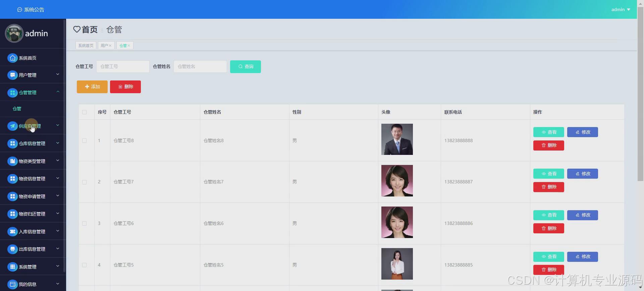Screen dimensions: 644x291
Task: Expand 供应商管理 menu via its chevron
Action: tap(58, 125)
